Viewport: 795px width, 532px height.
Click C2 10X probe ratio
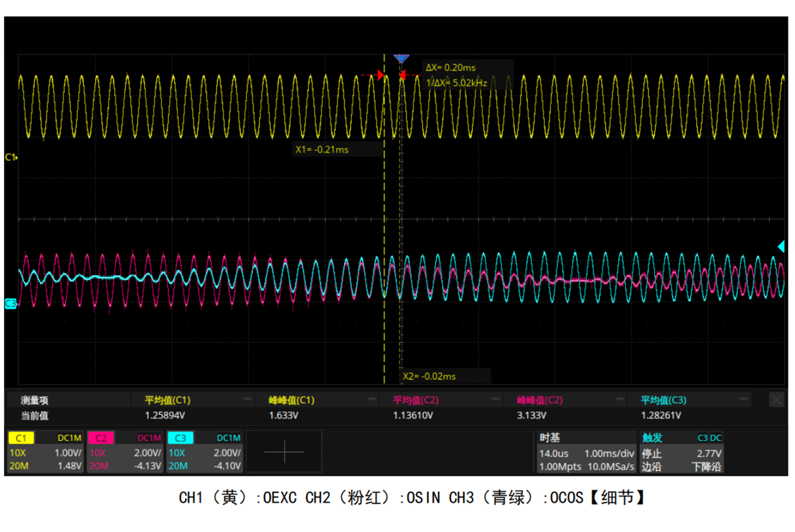[x=98, y=452]
